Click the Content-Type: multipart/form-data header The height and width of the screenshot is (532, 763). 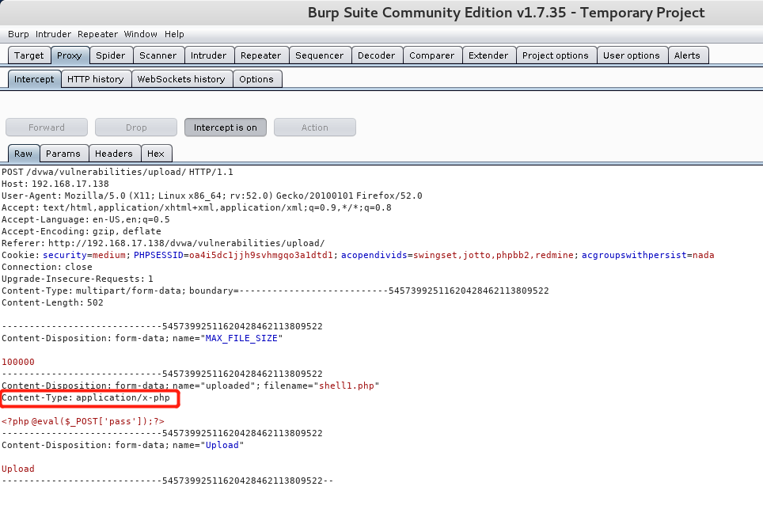pos(275,291)
